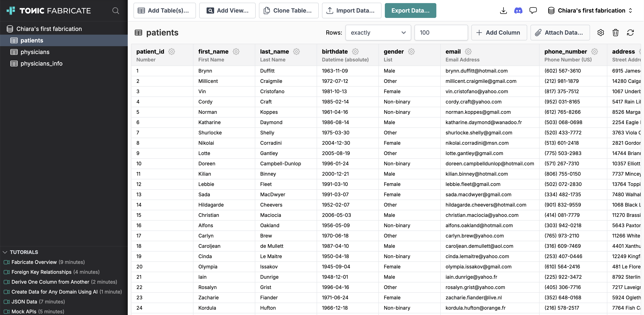This screenshot has width=644, height=315.
Task: Open the Rows 'exactly' dropdown
Action: click(378, 33)
